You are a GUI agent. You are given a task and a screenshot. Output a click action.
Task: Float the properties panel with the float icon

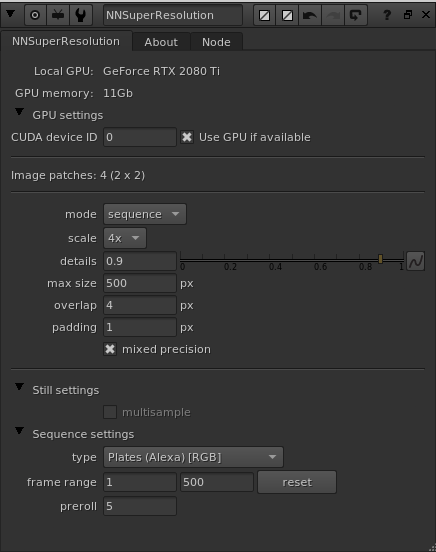point(408,15)
